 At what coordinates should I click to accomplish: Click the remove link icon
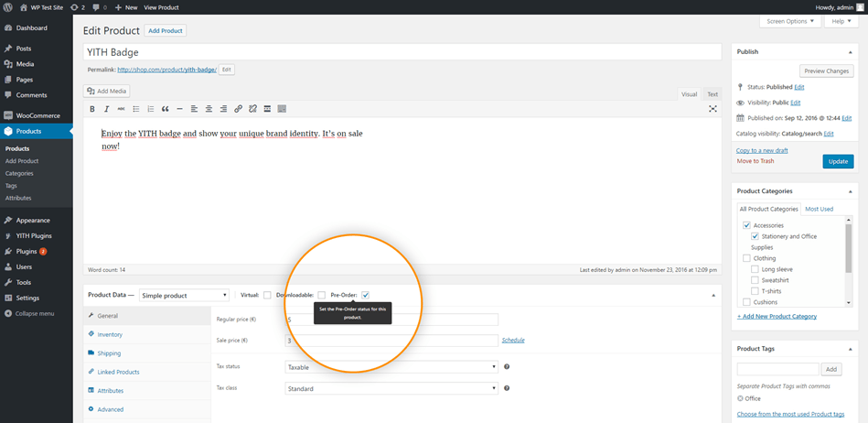point(252,109)
